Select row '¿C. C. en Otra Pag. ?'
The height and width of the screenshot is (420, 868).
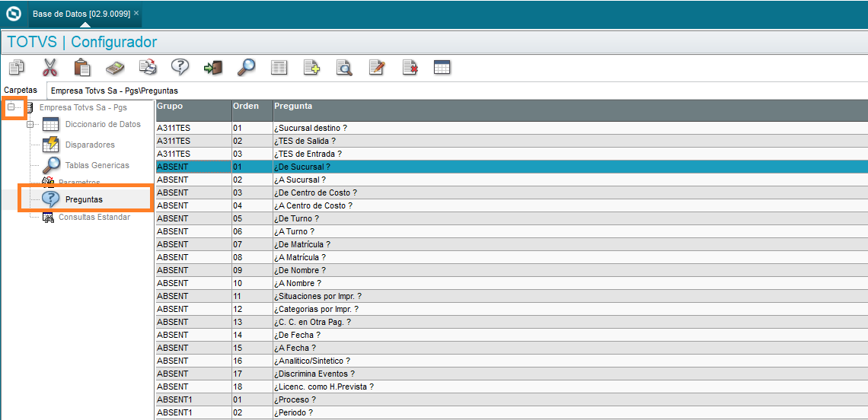click(512, 322)
